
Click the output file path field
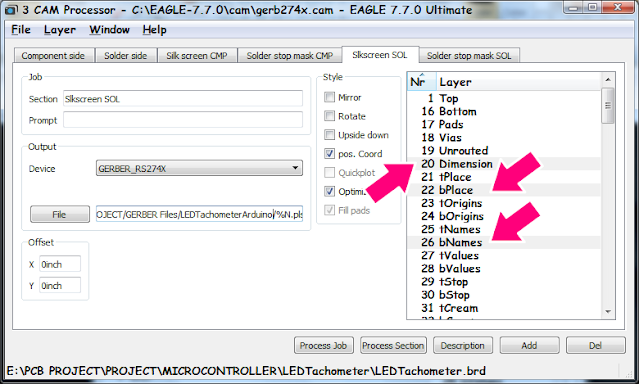[199, 214]
